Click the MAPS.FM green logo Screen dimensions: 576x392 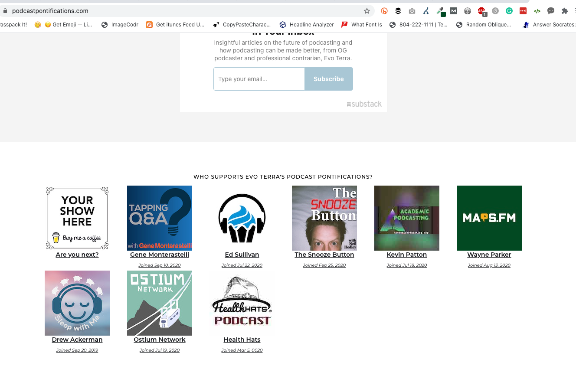(x=489, y=218)
